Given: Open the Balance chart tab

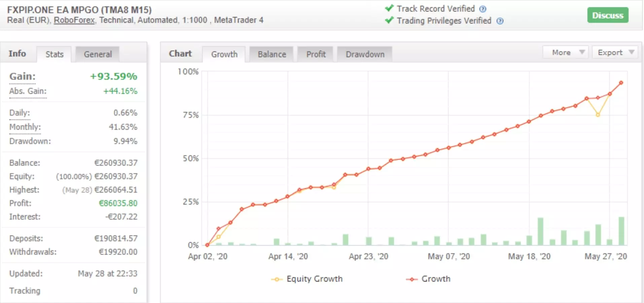Looking at the screenshot, I should tap(272, 54).
